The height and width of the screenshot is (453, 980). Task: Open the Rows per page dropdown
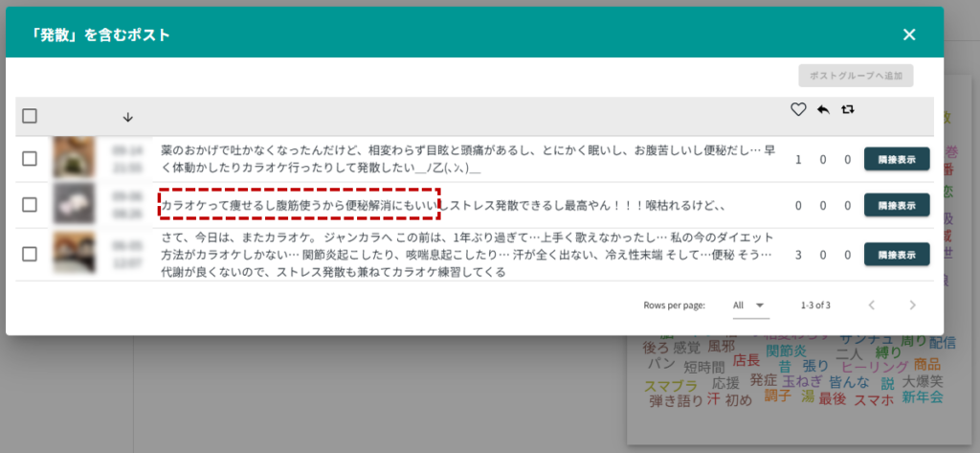[749, 305]
